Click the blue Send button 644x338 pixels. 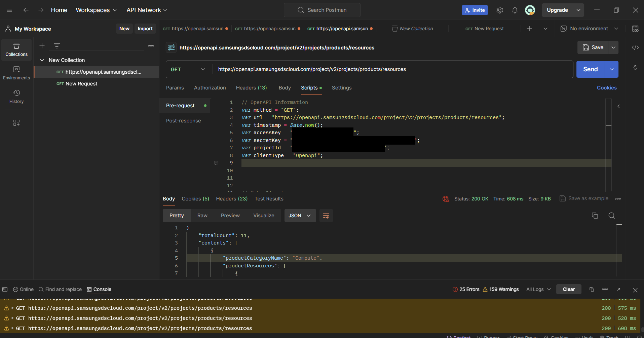591,69
